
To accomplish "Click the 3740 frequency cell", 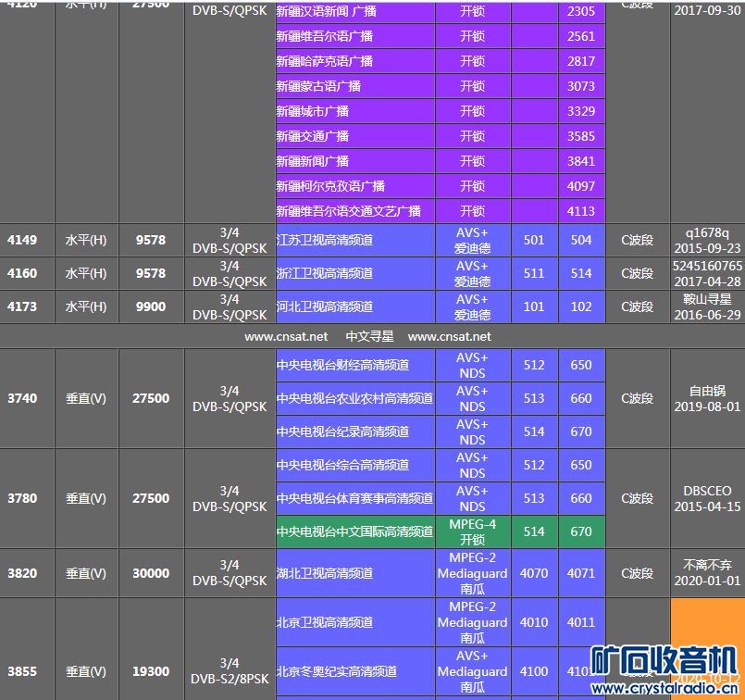I will click(x=22, y=398).
